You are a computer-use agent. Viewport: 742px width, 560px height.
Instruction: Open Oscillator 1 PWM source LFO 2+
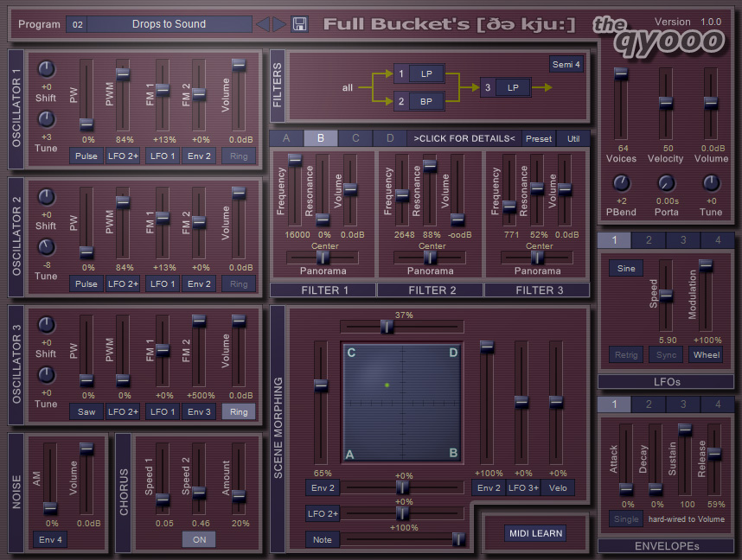coord(123,156)
